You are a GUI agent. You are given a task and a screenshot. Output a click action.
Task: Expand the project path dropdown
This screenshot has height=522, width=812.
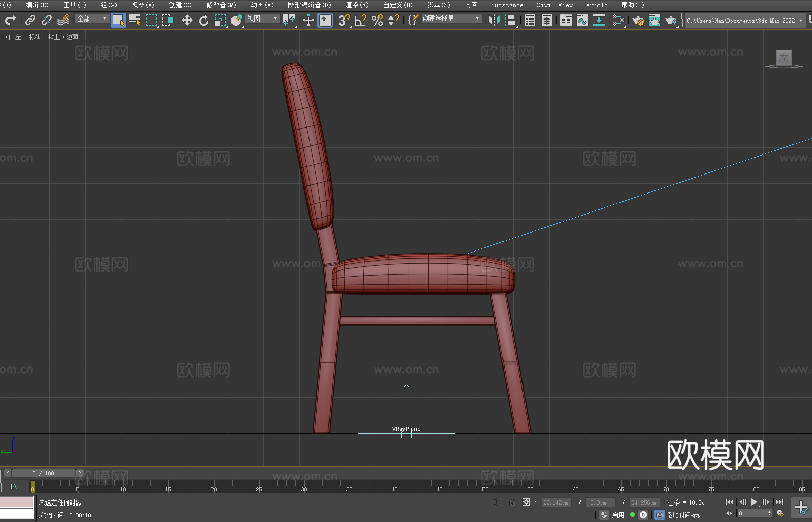(800, 21)
